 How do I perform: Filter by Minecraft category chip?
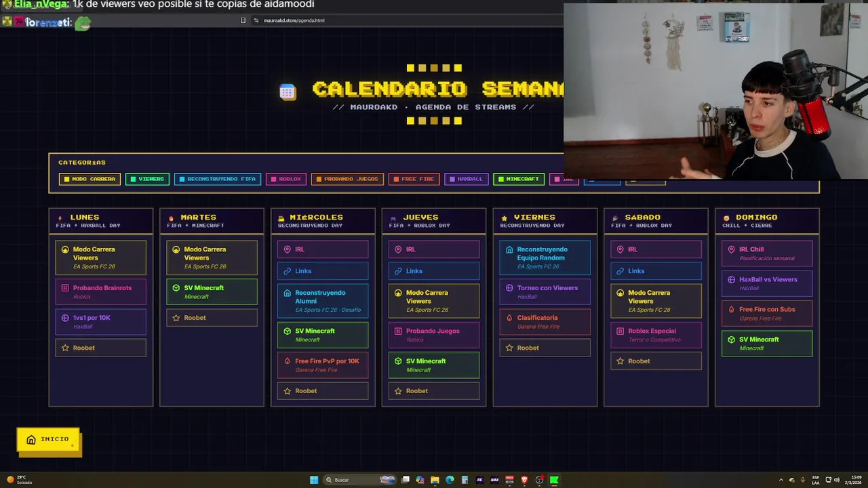[x=519, y=179]
